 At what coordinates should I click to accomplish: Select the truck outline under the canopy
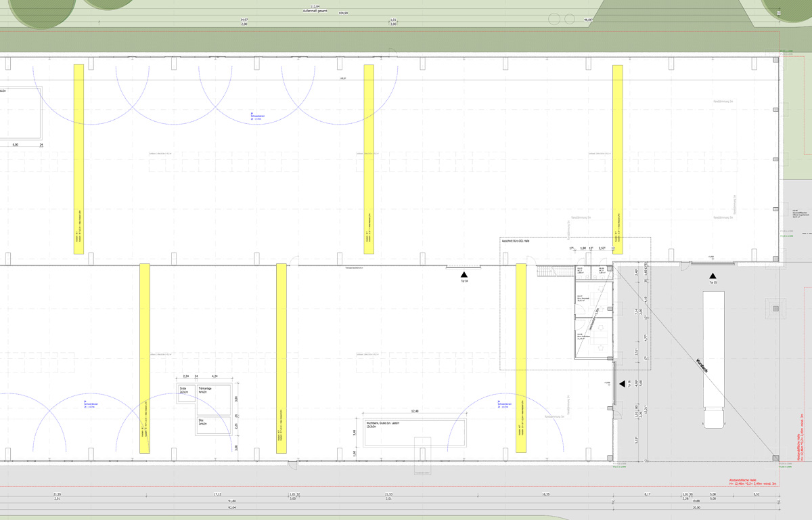tap(713, 359)
